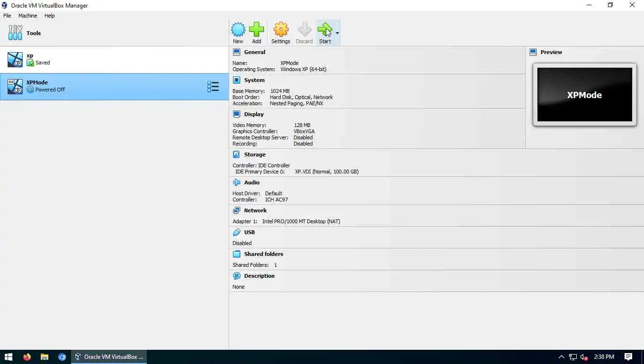
Task: Click the 1024 MB base memory value
Action: (x=280, y=91)
